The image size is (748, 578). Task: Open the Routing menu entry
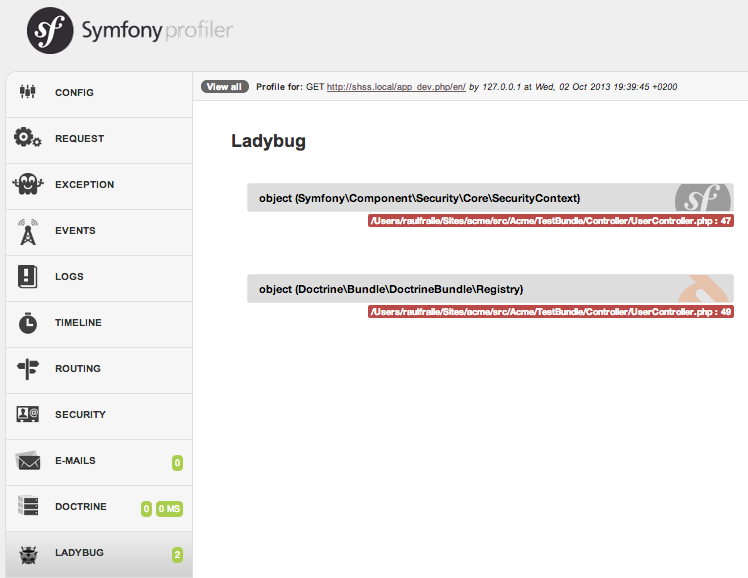point(99,371)
